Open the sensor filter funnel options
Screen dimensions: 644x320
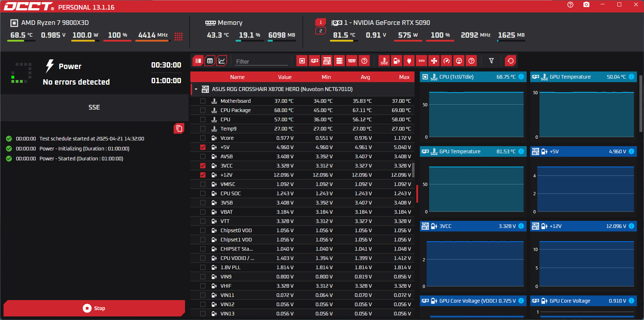pyautogui.click(x=491, y=61)
